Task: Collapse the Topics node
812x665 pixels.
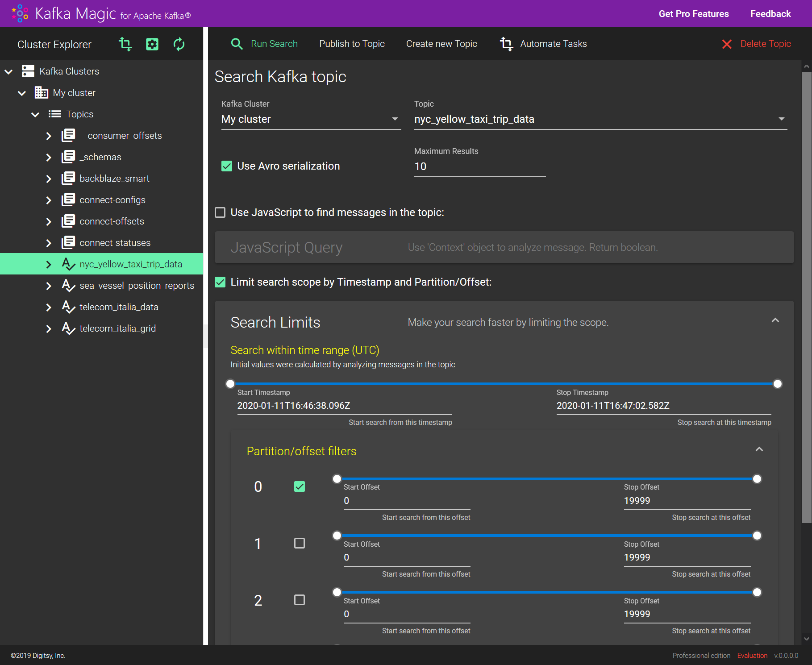Action: coord(35,114)
